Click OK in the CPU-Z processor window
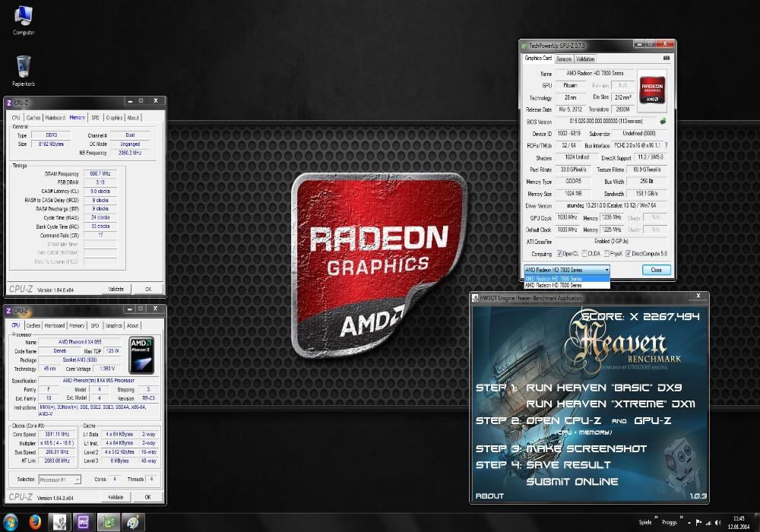This screenshot has width=760, height=532. 147,497
